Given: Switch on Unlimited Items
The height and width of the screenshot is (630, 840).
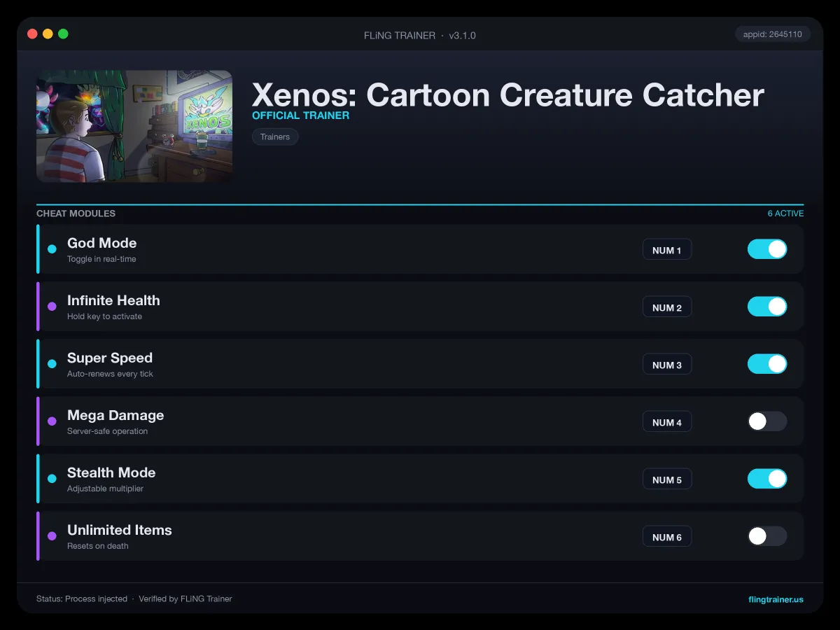Looking at the screenshot, I should (x=767, y=536).
